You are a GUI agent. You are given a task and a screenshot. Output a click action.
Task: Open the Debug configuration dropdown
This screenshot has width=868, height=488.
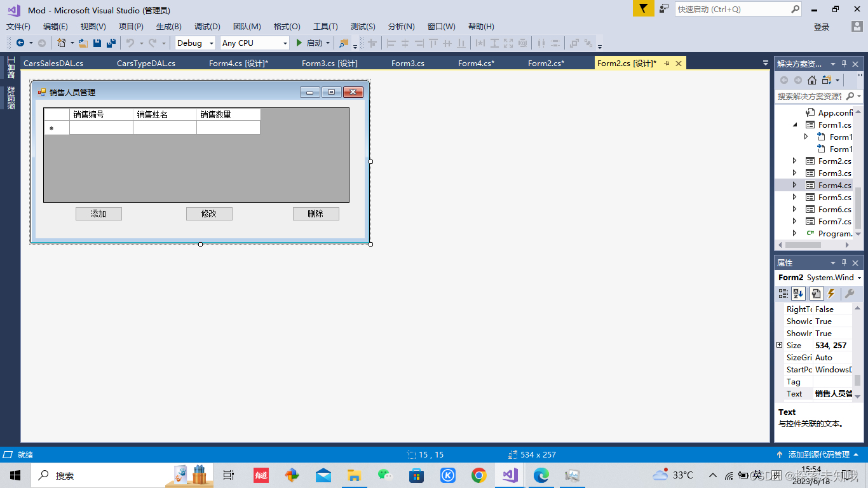pos(210,43)
